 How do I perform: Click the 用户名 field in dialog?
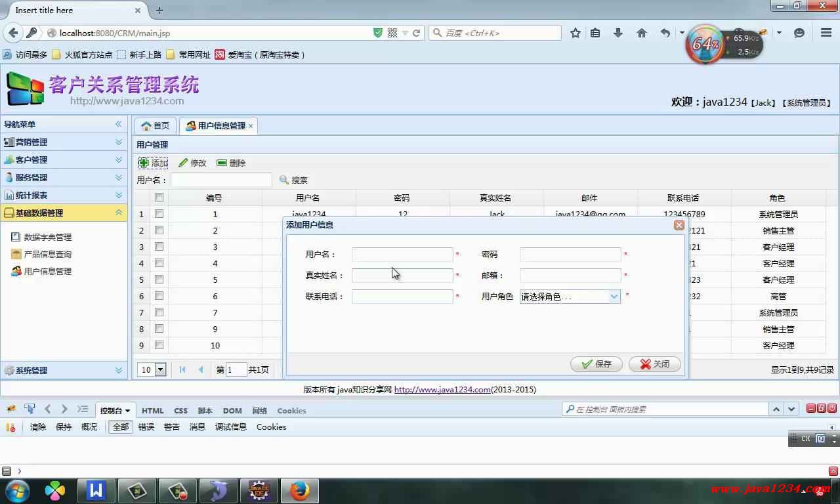coord(402,255)
